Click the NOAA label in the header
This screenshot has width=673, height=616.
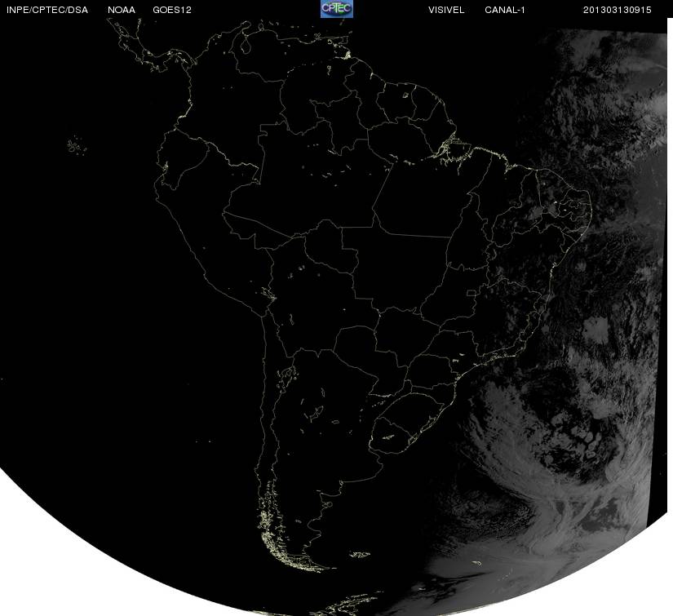(122, 10)
